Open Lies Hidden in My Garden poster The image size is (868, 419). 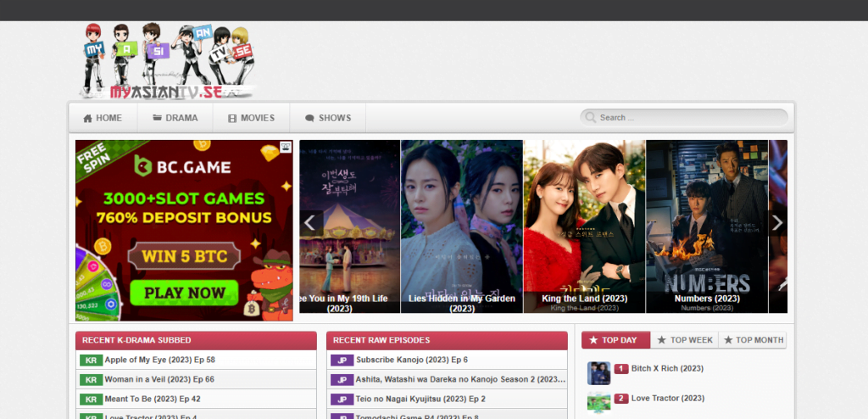[x=462, y=226]
